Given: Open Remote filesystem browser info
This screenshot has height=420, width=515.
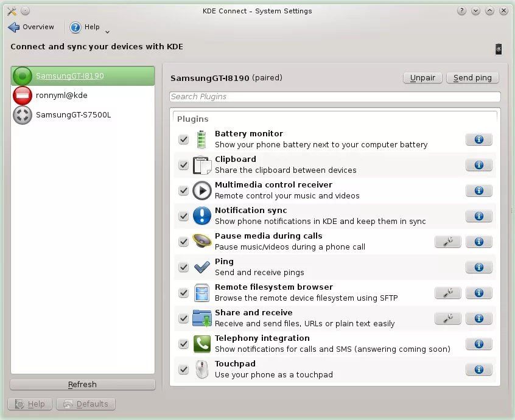Looking at the screenshot, I should (479, 293).
